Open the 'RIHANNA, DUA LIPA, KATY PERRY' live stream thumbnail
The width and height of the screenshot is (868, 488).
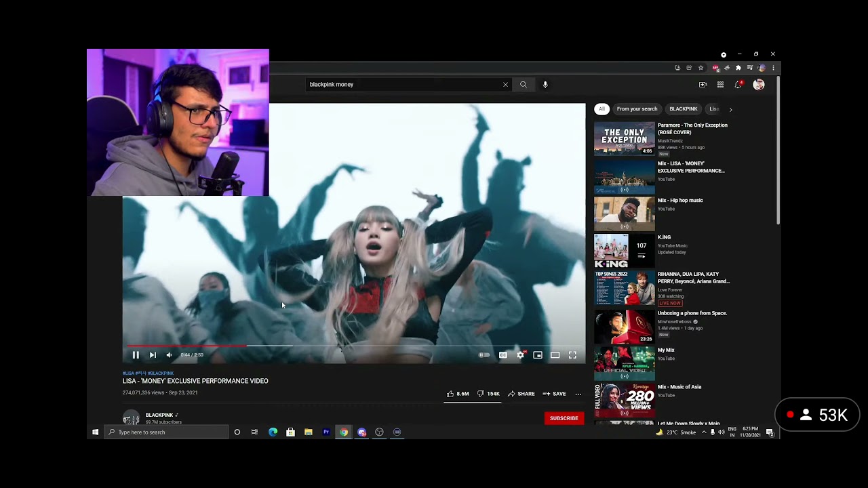pyautogui.click(x=625, y=289)
